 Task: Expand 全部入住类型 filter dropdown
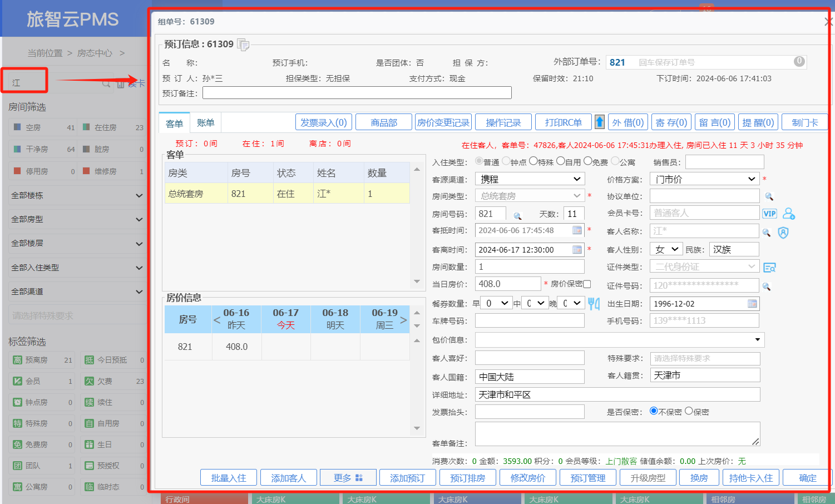(x=77, y=268)
